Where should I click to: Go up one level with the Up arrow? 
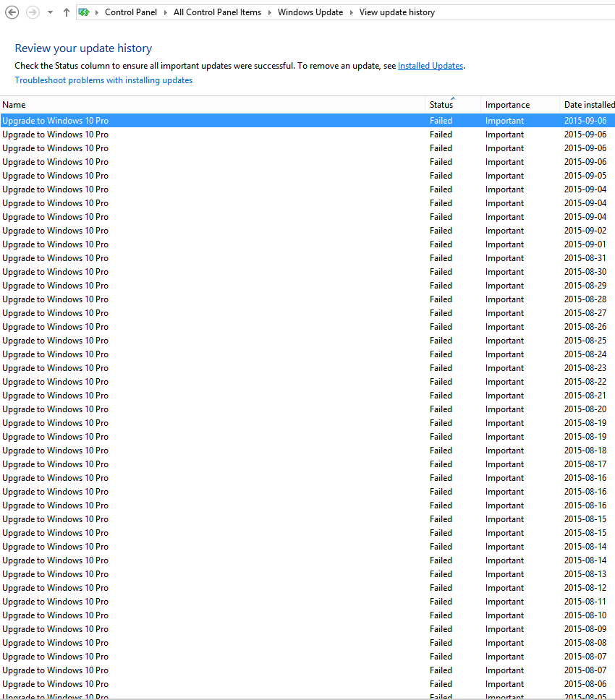click(67, 12)
